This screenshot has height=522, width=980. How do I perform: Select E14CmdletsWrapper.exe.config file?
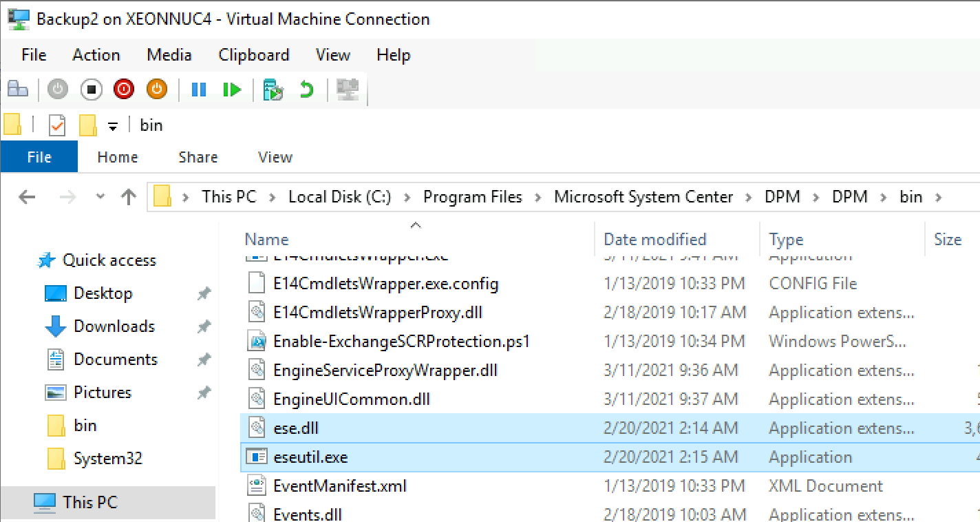[385, 283]
